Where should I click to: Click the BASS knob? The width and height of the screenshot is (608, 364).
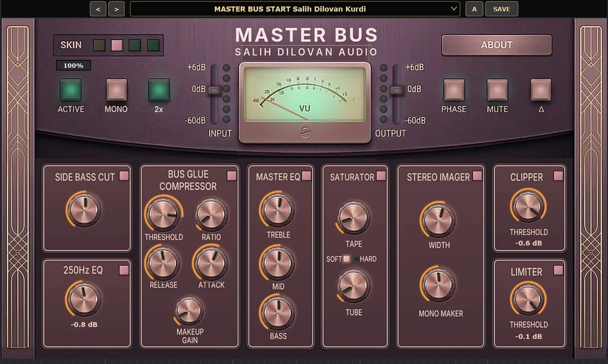click(278, 313)
